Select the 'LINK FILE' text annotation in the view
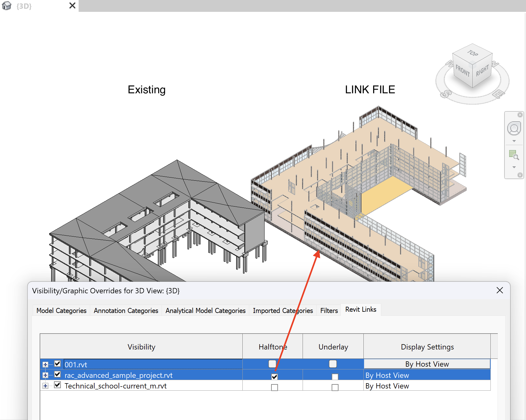The height and width of the screenshot is (420, 526). point(370,90)
